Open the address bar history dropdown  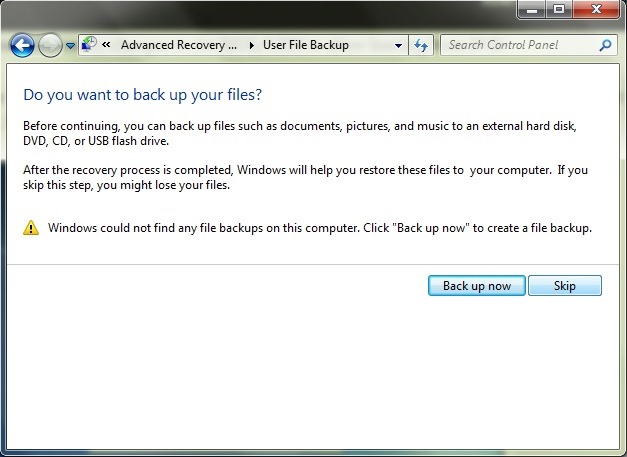tap(398, 46)
